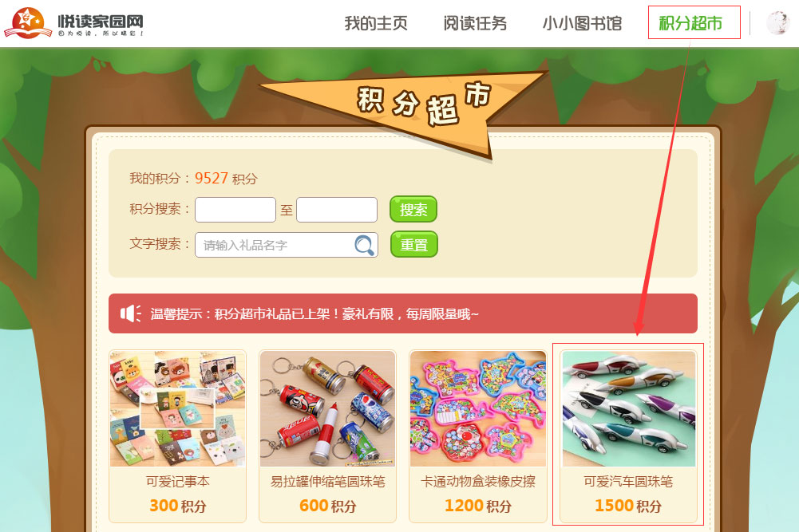The image size is (799, 532).
Task: Click the 悦读家园网 site logo
Action: [x=74, y=23]
